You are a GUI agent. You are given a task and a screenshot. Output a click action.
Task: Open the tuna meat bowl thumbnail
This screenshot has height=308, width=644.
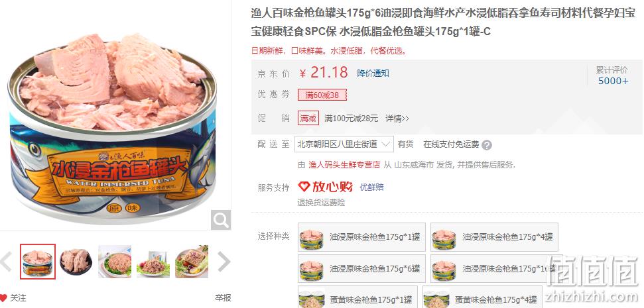point(76,262)
